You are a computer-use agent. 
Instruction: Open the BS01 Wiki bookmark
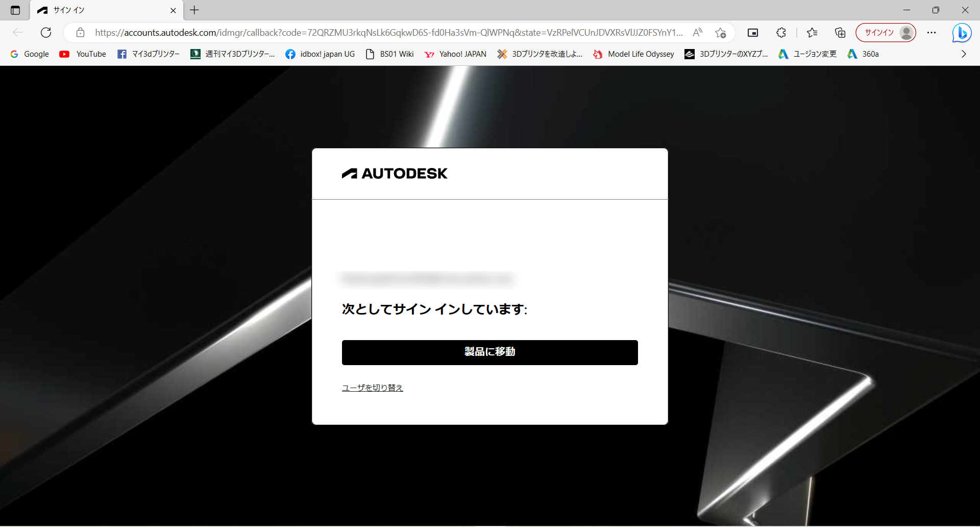coord(390,54)
